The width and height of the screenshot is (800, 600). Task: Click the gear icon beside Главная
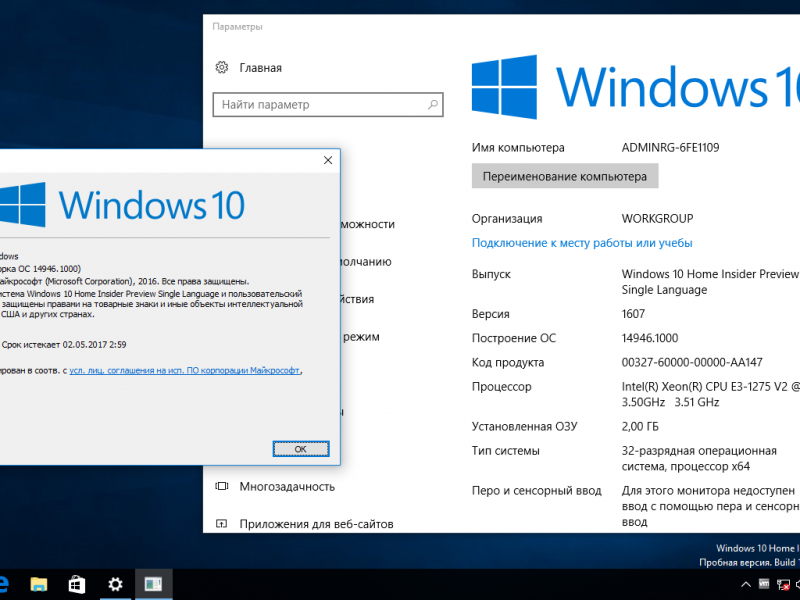coord(222,67)
